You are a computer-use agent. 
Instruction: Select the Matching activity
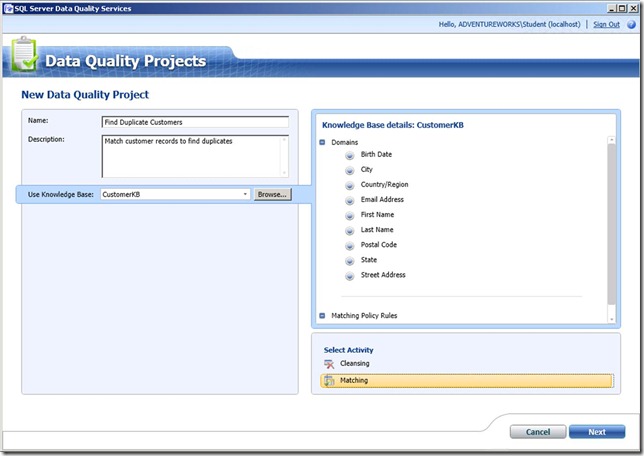tap(467, 380)
